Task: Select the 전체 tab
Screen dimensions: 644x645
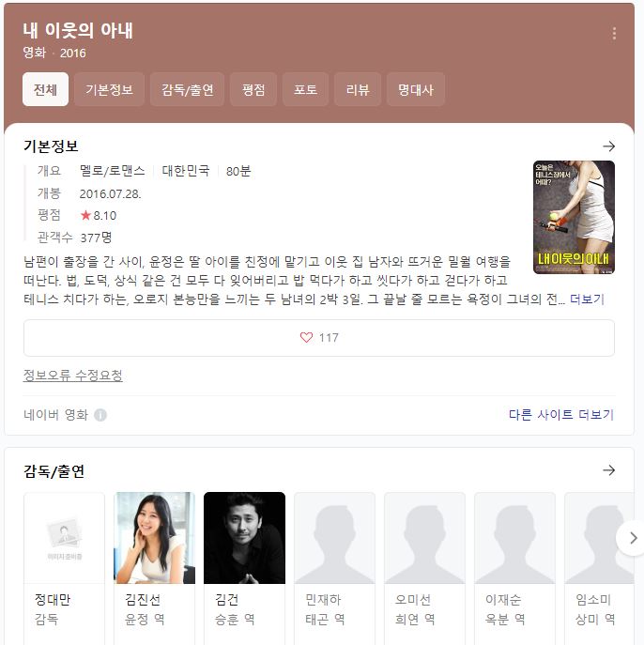Action: tap(45, 89)
